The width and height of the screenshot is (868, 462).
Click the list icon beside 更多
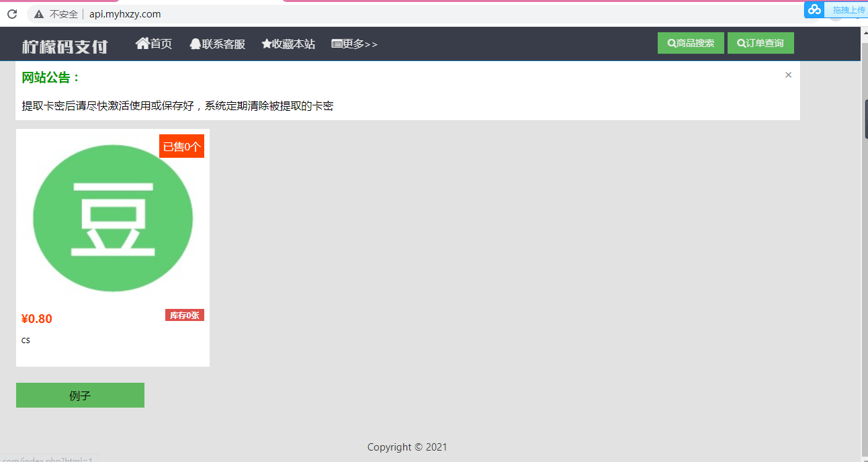click(x=337, y=44)
